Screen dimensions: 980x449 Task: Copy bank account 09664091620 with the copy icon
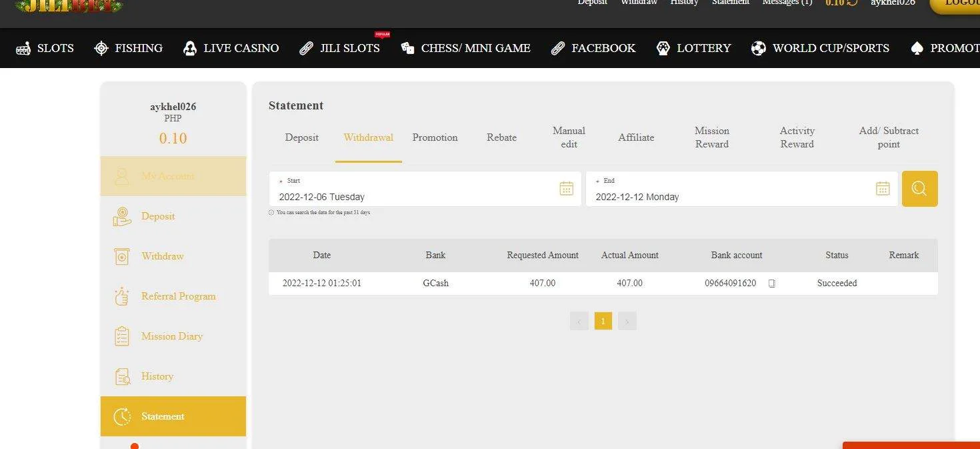tap(772, 284)
